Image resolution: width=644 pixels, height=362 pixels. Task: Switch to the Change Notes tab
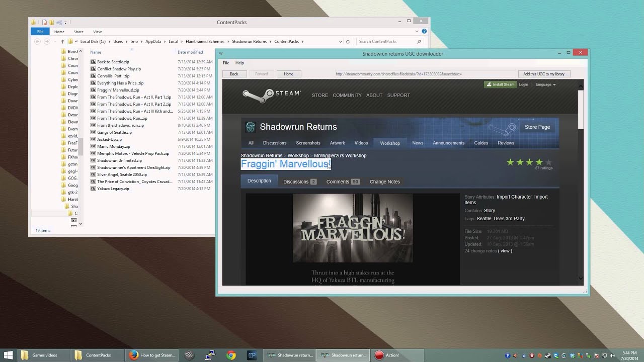[385, 182]
